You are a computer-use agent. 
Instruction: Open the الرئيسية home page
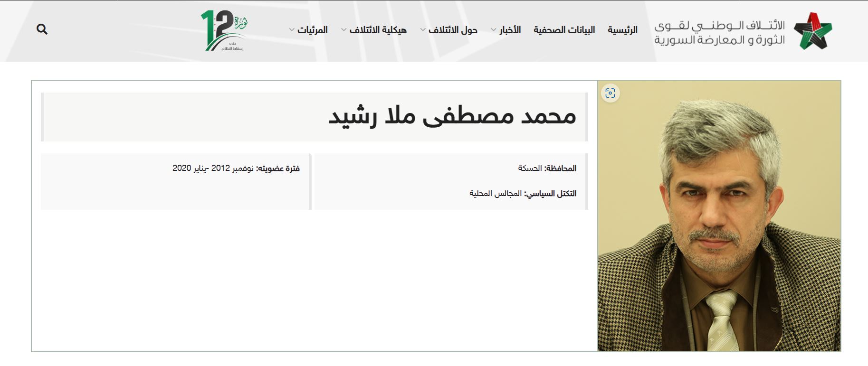coord(622,30)
